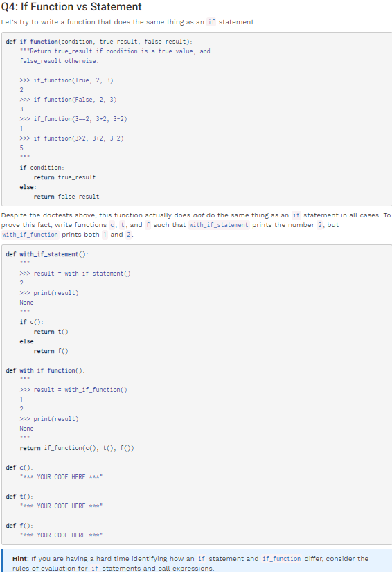Click doctest line 'if_function(True, 2, 3)'
The width and height of the screenshot is (392, 572).
[66, 80]
